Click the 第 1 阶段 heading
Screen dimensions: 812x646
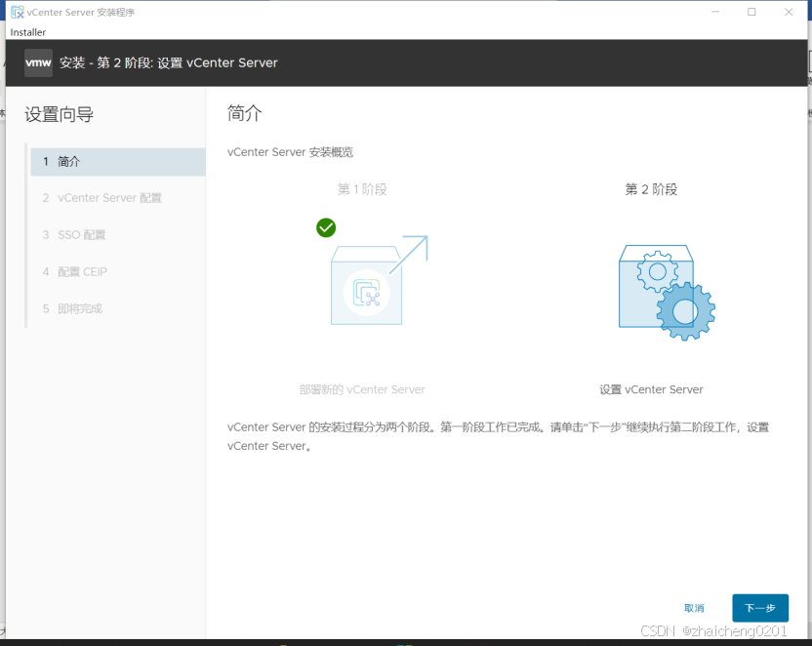pos(362,189)
